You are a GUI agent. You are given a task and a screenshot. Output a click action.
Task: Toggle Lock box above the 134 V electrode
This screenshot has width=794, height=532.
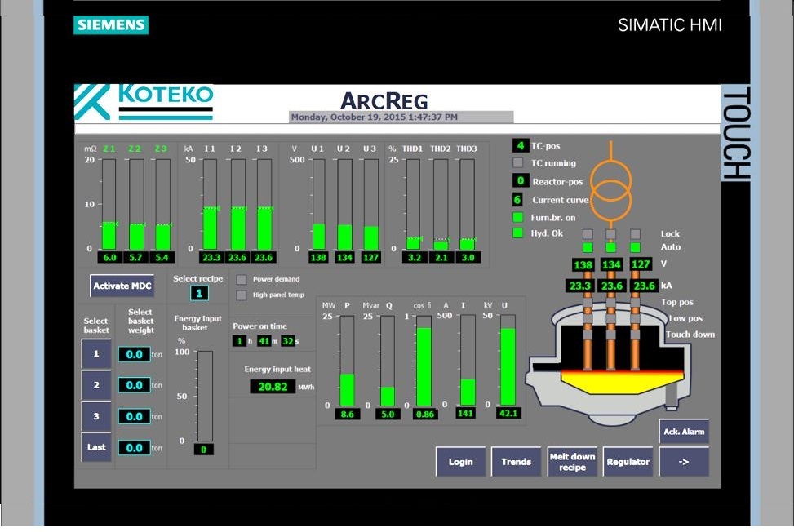[611, 234]
